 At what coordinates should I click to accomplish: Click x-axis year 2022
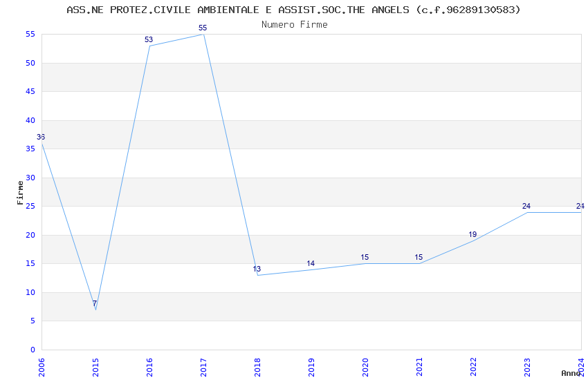[474, 367]
